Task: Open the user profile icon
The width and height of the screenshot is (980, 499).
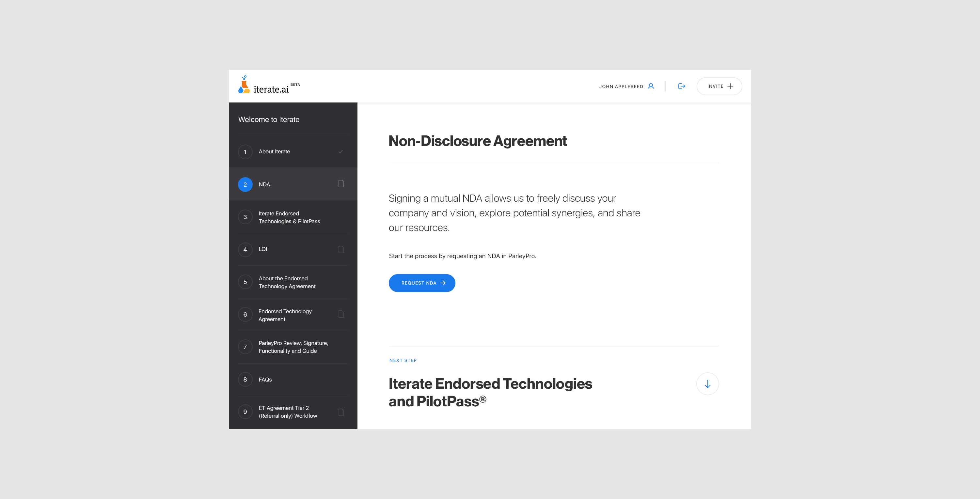Action: tap(651, 86)
